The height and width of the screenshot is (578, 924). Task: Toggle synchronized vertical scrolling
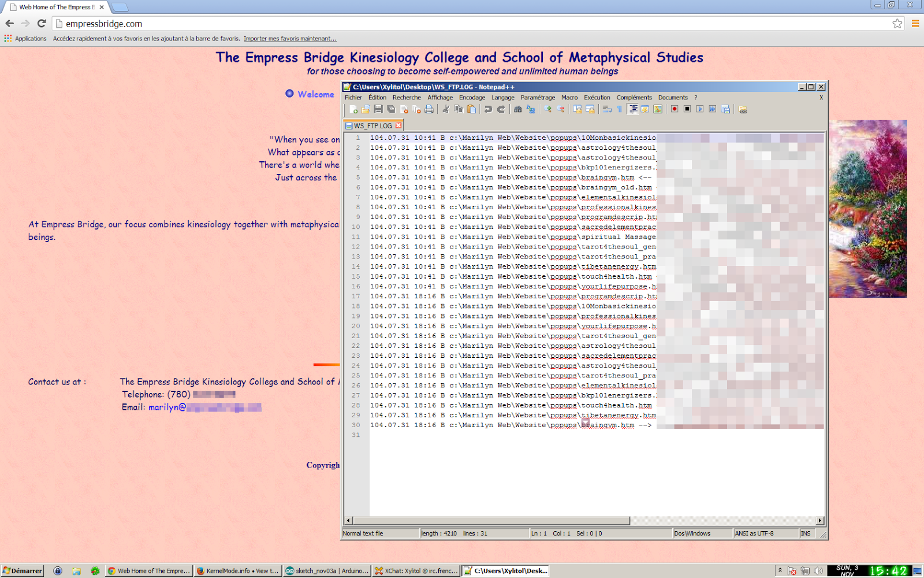tap(576, 109)
